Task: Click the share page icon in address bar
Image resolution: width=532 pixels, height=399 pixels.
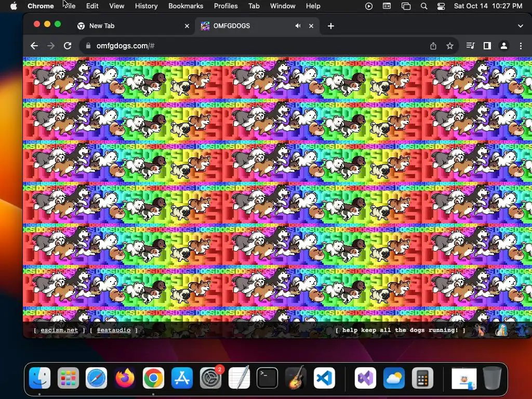Action: (x=433, y=46)
